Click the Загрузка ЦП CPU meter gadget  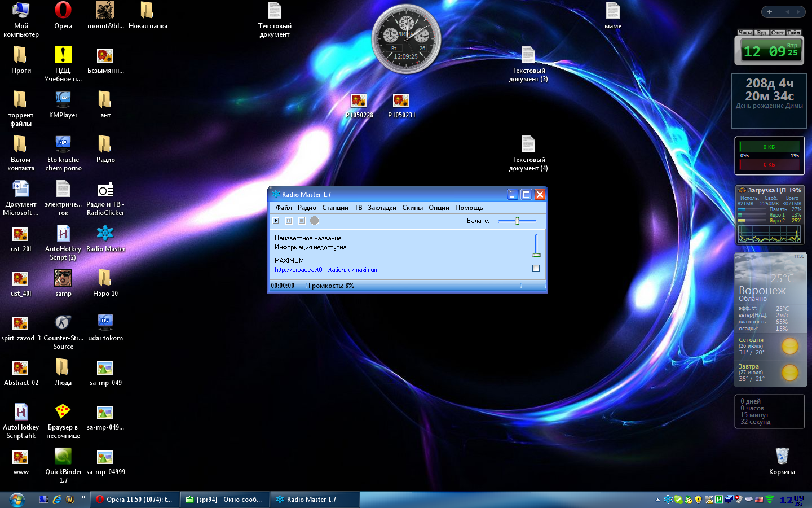tap(770, 215)
